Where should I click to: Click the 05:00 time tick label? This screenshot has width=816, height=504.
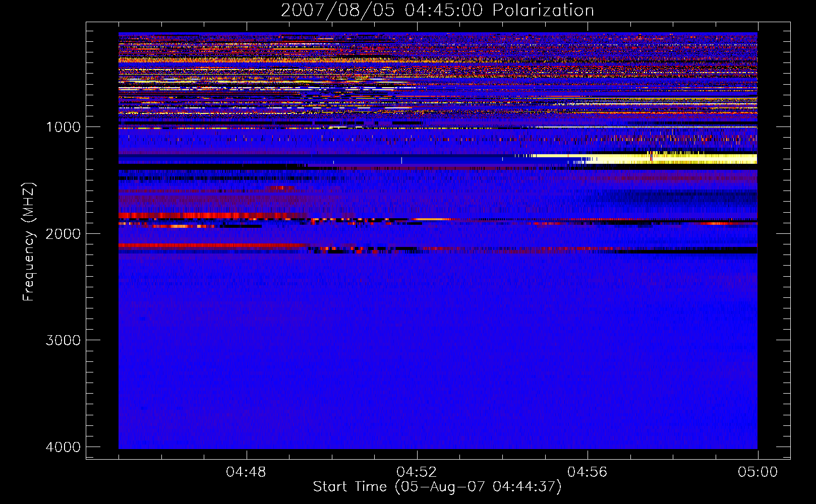coord(757,472)
